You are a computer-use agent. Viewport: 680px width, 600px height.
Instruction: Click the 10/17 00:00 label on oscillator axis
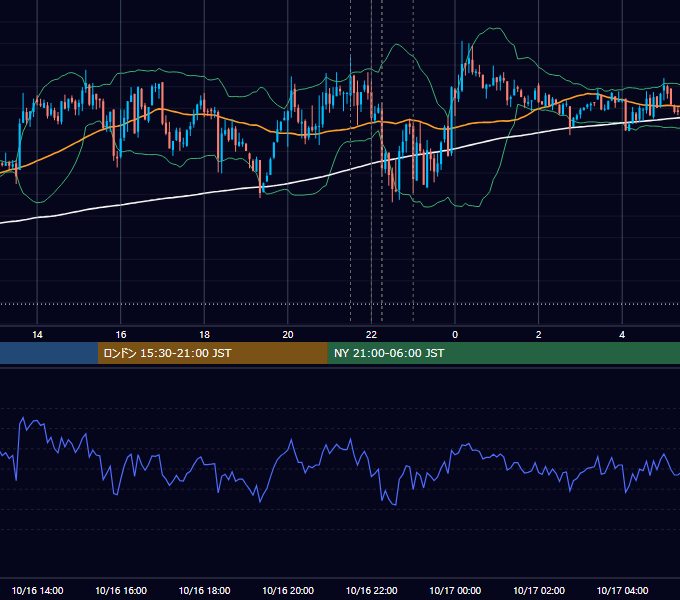[455, 590]
